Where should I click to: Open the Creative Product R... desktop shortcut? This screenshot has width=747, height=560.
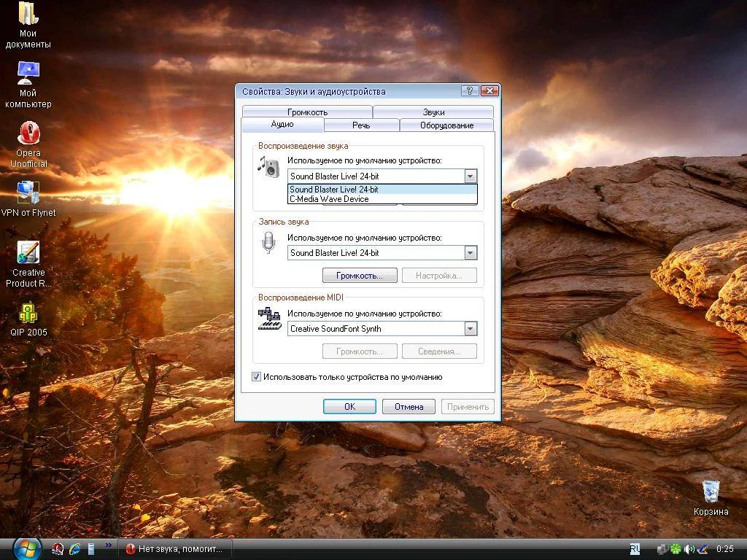pyautogui.click(x=28, y=264)
